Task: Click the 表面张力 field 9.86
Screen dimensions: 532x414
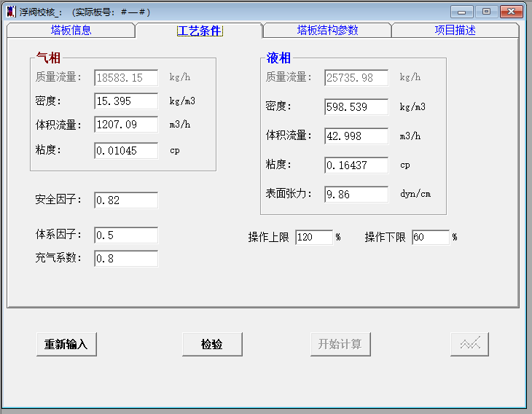Action: pyautogui.click(x=356, y=195)
